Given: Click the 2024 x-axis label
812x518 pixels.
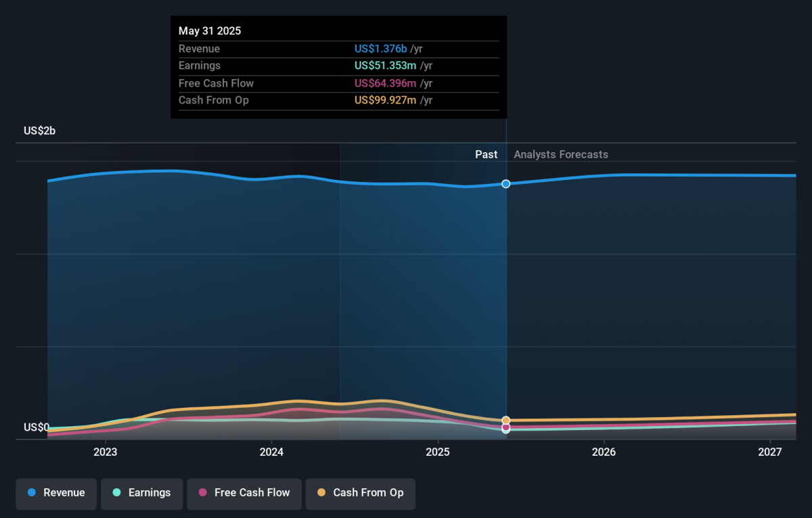Looking at the screenshot, I should tap(271, 452).
